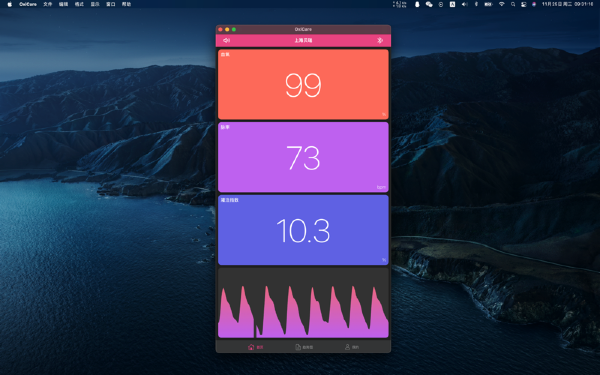Image resolution: width=600 pixels, height=375 pixels.
Task: Open the document records tab in bottom bar
Action: click(x=304, y=347)
